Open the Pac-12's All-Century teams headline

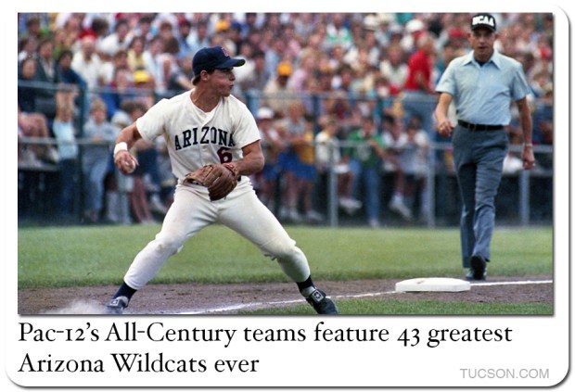[264, 348]
